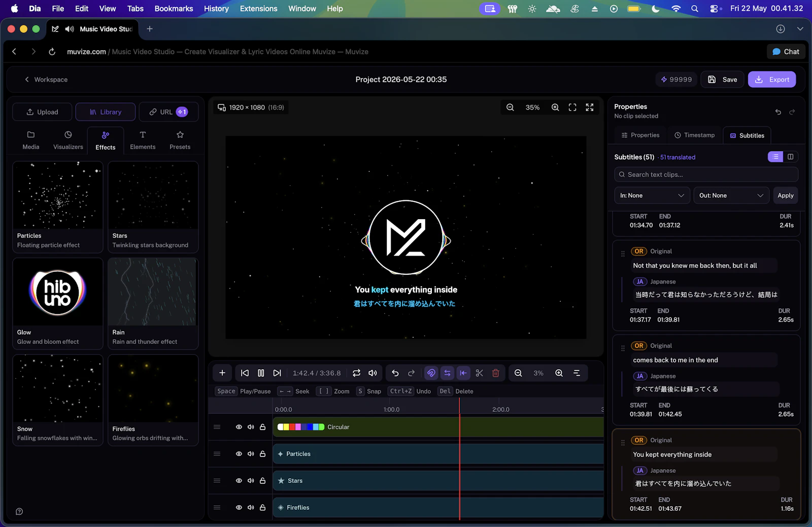The image size is (812, 527).
Task: Redo using timeline toolbar arrow
Action: pos(412,373)
